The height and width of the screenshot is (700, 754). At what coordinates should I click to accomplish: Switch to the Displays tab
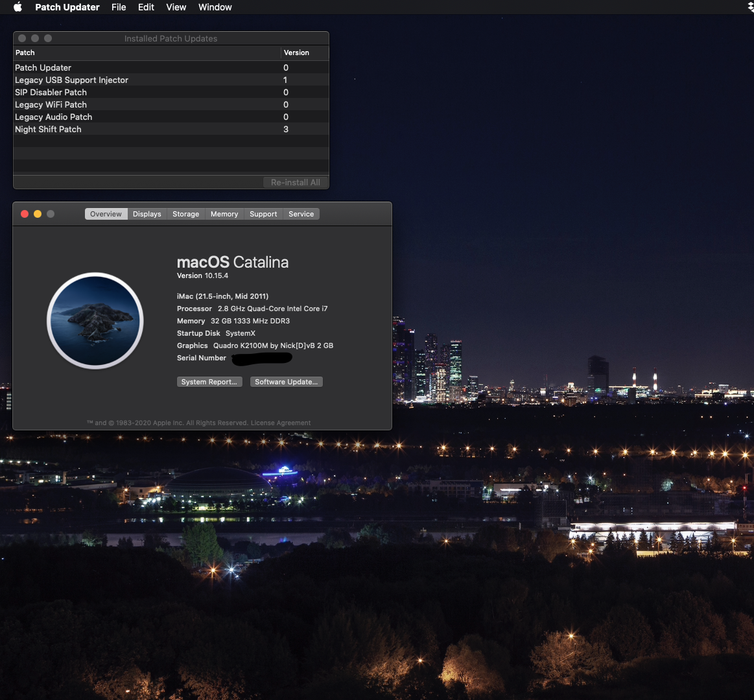147,214
